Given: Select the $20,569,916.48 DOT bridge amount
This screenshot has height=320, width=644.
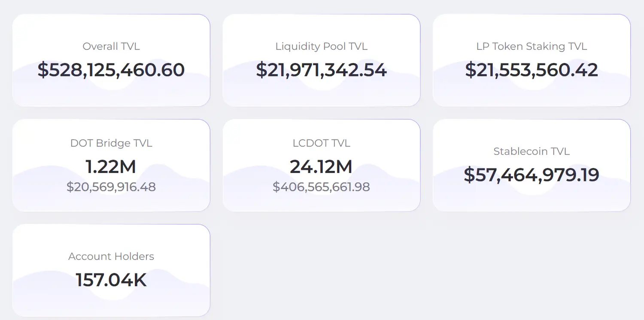Looking at the screenshot, I should 111,187.
